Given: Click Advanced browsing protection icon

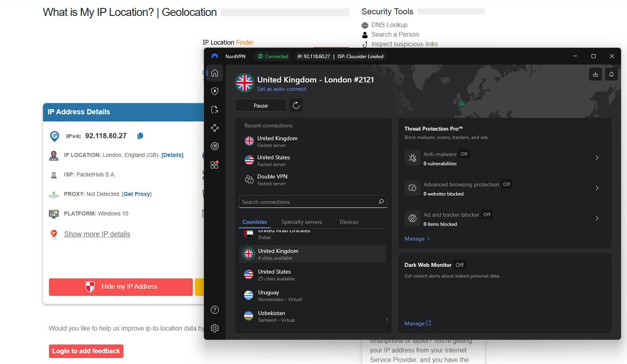Looking at the screenshot, I should point(412,188).
